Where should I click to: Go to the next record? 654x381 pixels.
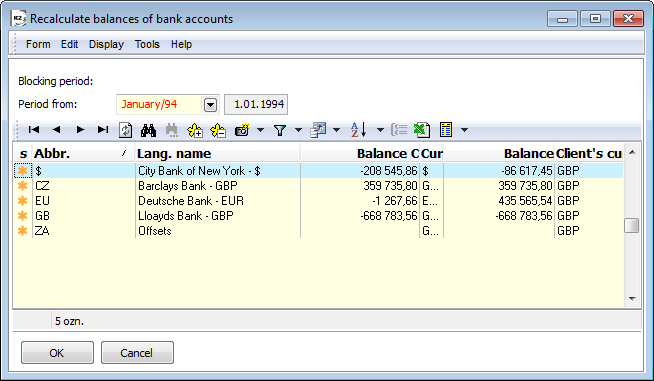[80, 130]
